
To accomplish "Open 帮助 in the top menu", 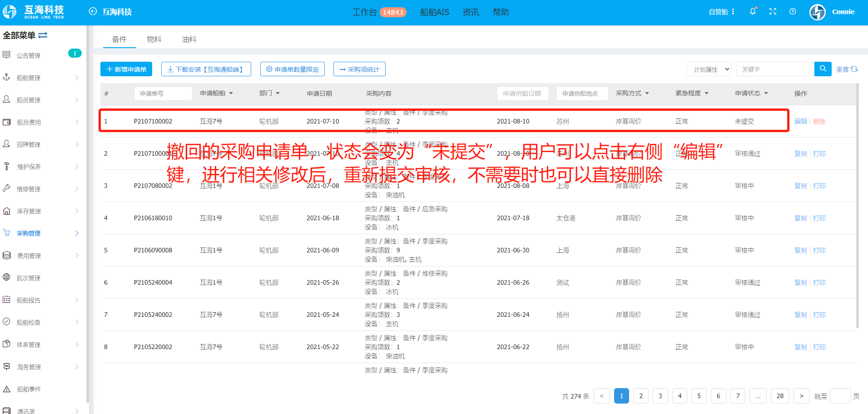I will [501, 12].
